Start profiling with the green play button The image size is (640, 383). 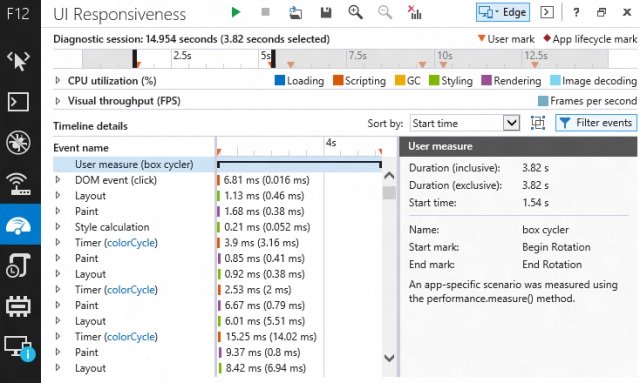[236, 12]
